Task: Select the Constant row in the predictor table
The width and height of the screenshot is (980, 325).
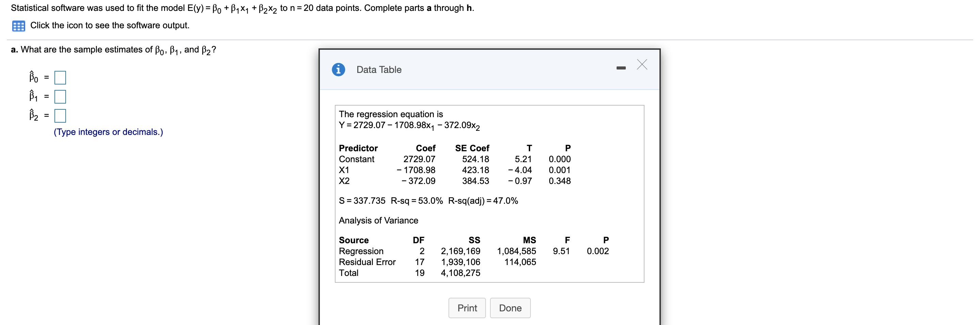Action: coord(357,159)
